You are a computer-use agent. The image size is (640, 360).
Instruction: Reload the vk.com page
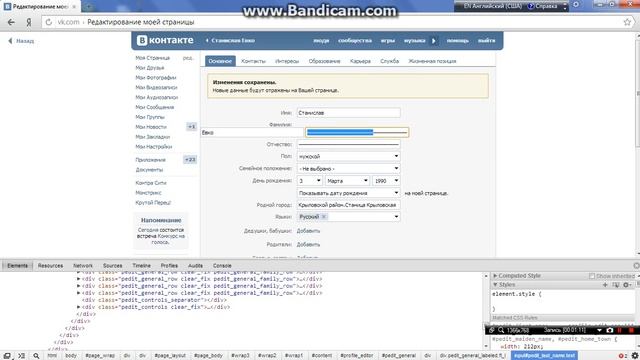pos(49,22)
